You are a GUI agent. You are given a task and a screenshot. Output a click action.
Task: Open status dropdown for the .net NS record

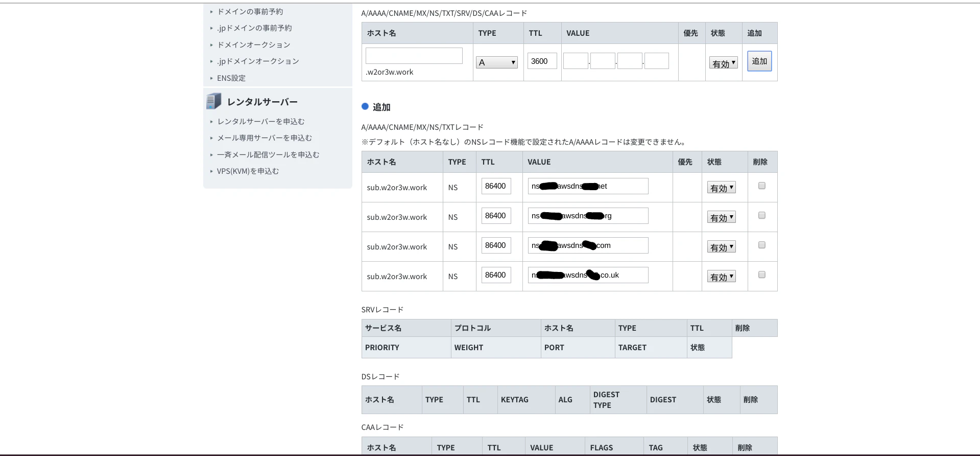tap(721, 188)
